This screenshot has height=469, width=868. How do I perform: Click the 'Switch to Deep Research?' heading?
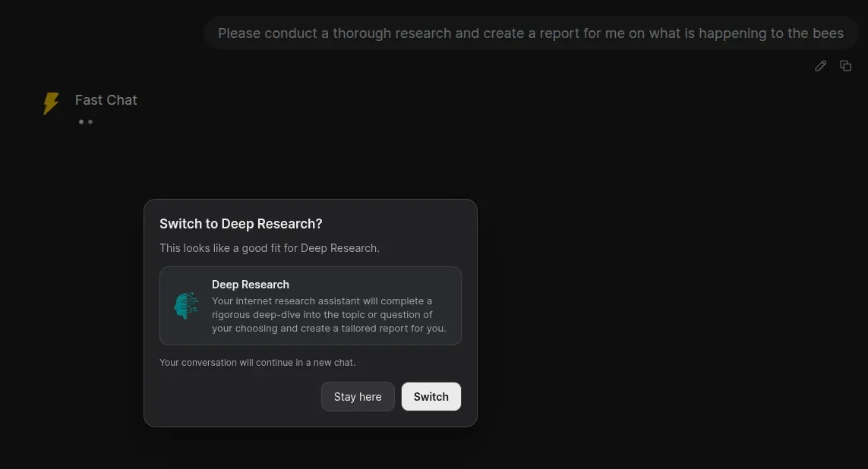click(241, 224)
